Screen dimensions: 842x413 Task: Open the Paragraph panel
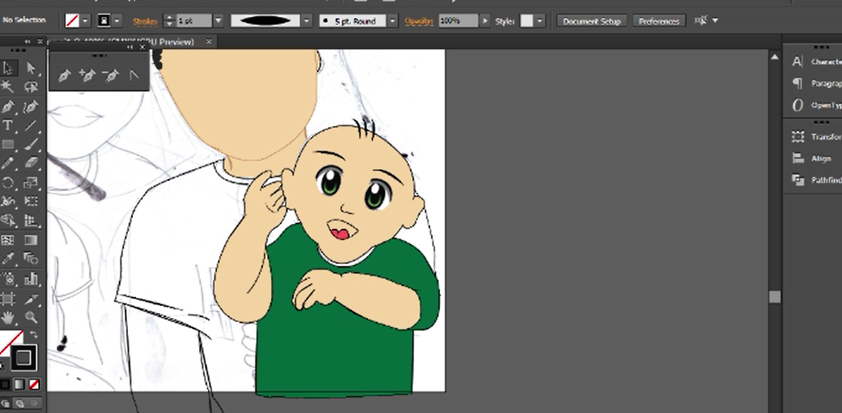pos(815,83)
